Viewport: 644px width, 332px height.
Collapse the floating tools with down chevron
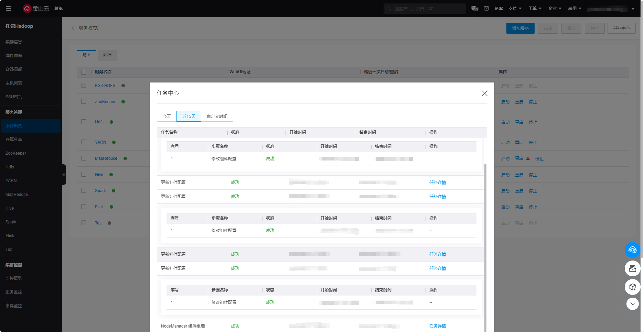tap(632, 304)
